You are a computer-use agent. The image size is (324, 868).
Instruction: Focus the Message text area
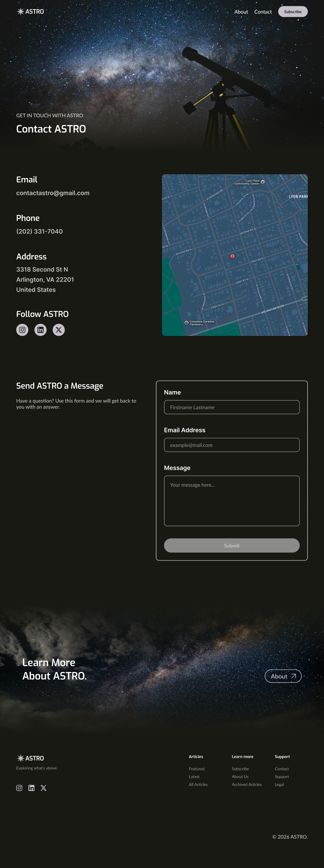click(x=232, y=501)
